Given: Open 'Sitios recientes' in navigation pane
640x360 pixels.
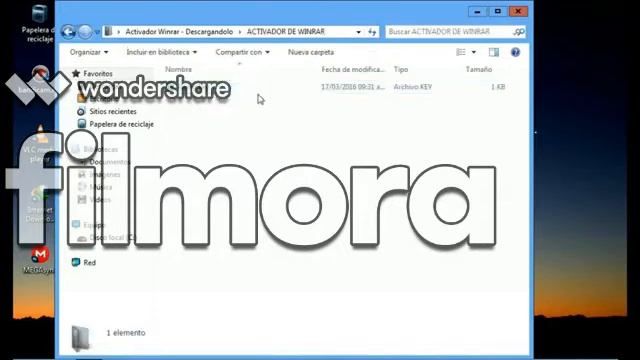Looking at the screenshot, I should tap(113, 111).
